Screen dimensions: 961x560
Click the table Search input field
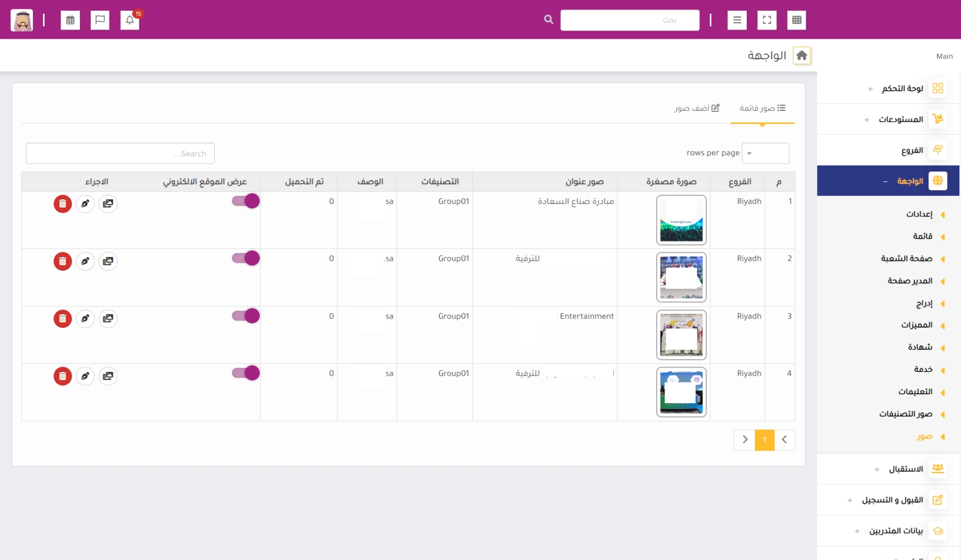pyautogui.click(x=120, y=154)
